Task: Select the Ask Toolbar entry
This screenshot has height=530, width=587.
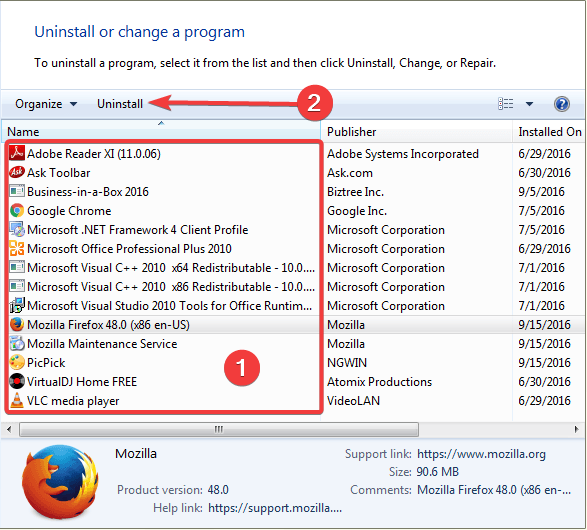Action: click(58, 173)
